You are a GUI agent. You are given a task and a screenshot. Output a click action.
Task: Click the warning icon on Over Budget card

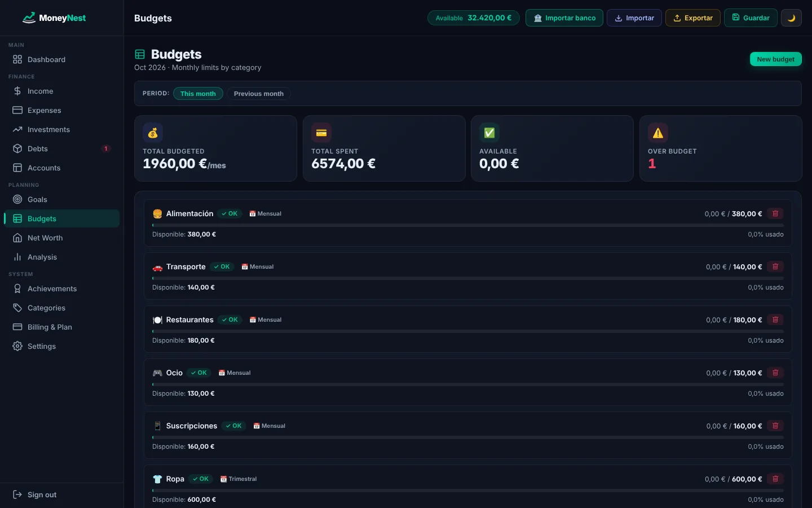pyautogui.click(x=658, y=133)
